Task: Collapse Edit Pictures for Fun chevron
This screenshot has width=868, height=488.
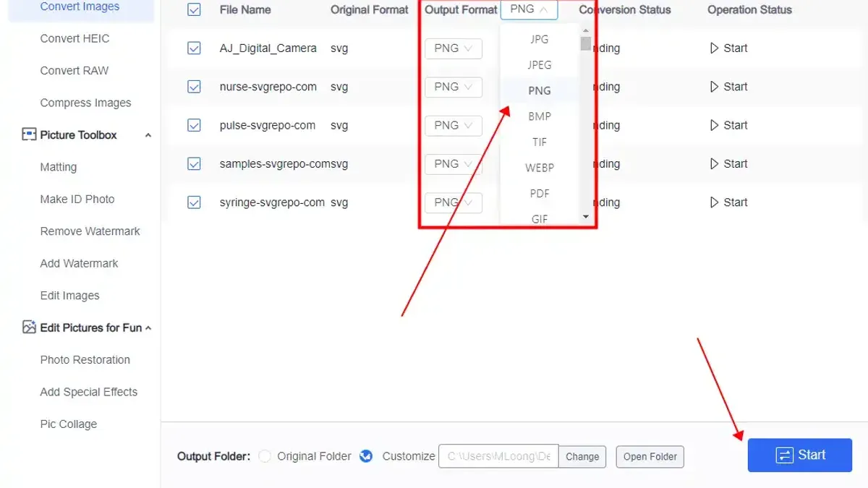Action: [x=148, y=328]
